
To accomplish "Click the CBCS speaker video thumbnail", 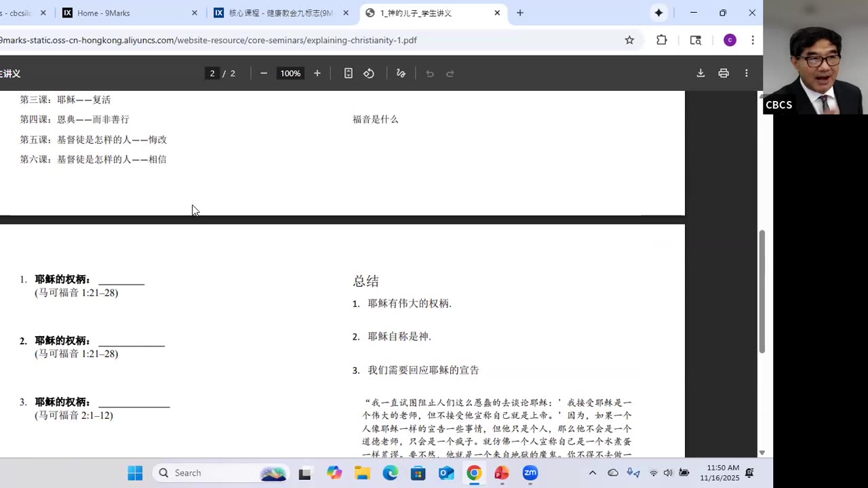I will tap(815, 58).
